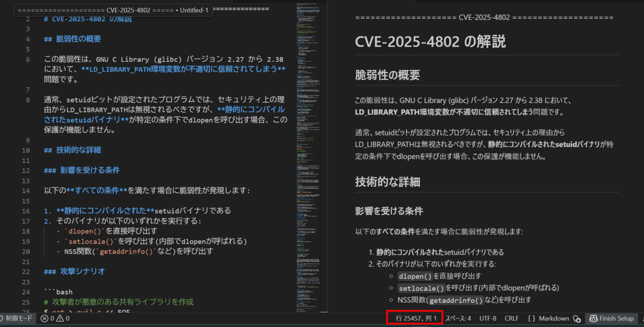Screen dimensions: 644x327
Task: Click the Finish Setup button
Action: 611,318
